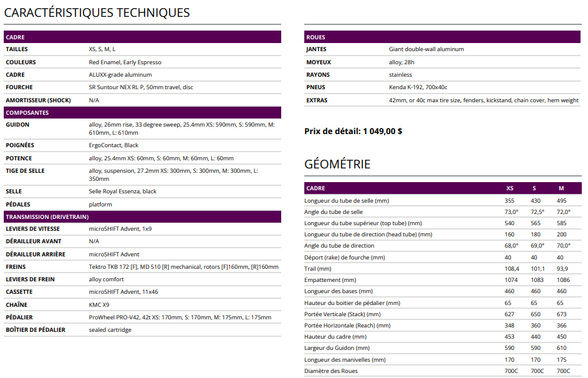Viewport: 588px width, 378px height.
Task: Click the microSHIFT Advent, 1x9 shifter value
Action: click(x=120, y=230)
